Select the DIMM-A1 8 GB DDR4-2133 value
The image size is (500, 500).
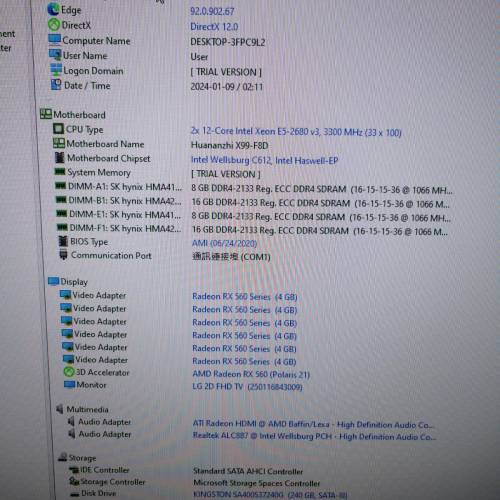(322, 189)
